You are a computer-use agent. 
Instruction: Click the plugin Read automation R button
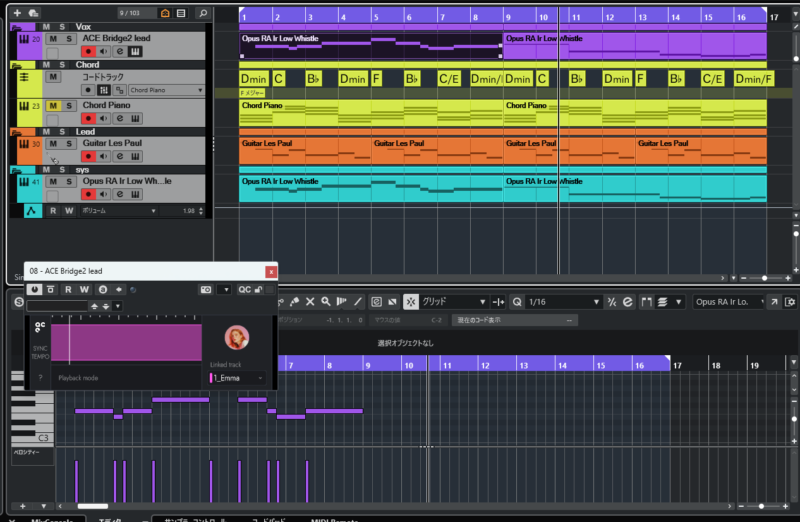click(x=69, y=290)
